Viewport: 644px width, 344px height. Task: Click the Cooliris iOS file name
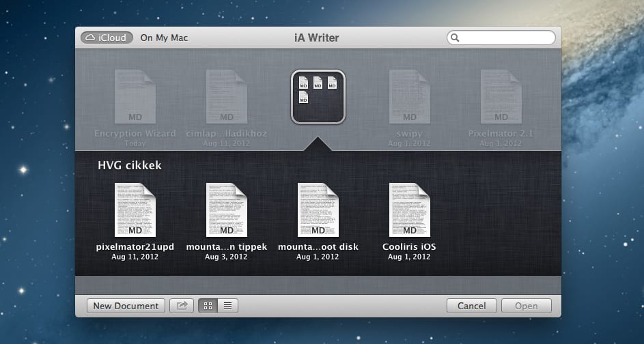[x=409, y=246]
